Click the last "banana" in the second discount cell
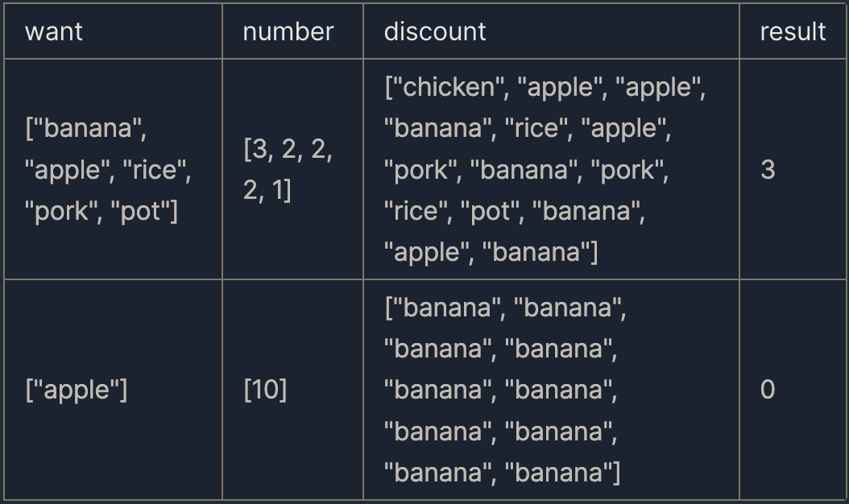Image resolution: width=849 pixels, height=504 pixels. click(559, 473)
